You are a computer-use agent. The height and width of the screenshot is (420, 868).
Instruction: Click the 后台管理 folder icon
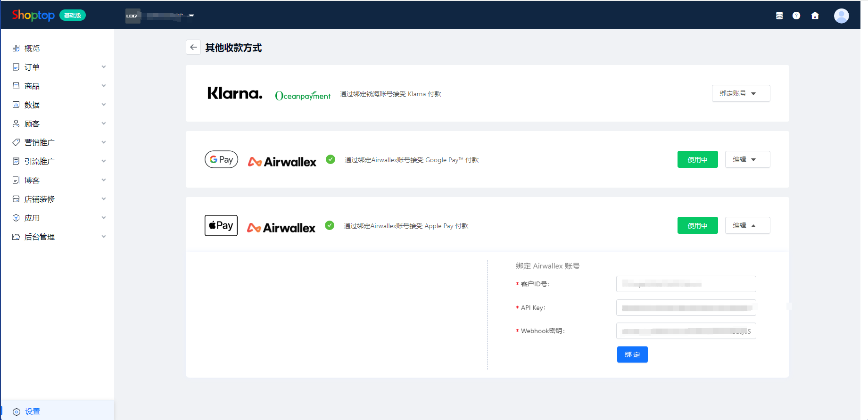[x=16, y=237]
